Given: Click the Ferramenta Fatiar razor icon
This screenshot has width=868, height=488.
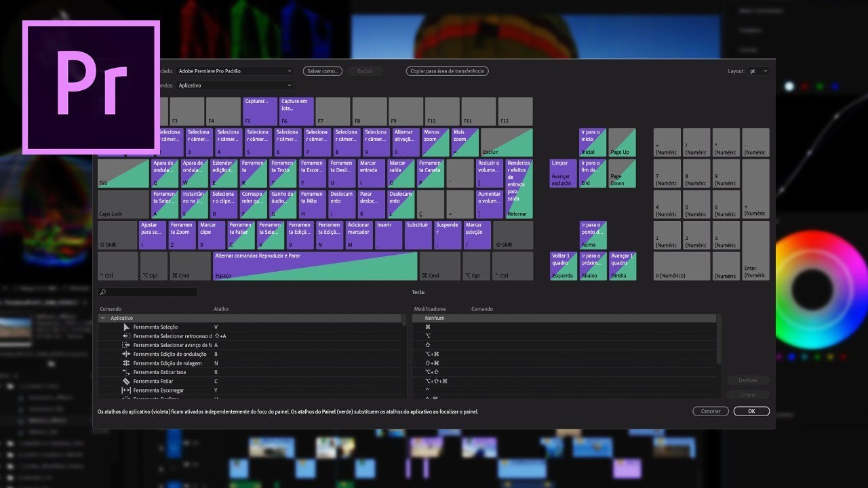Looking at the screenshot, I should [126, 381].
